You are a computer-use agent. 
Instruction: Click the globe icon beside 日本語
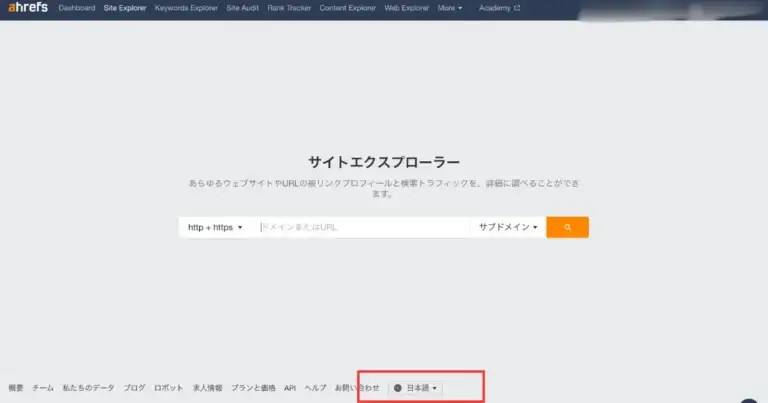coord(398,387)
